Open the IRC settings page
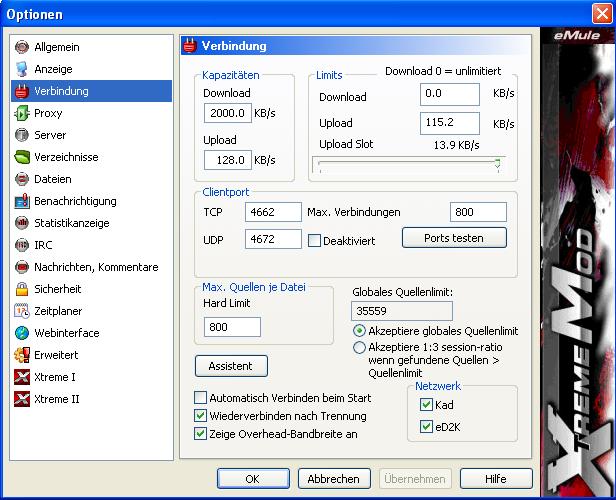The height and width of the screenshot is (500, 616). click(x=92, y=245)
